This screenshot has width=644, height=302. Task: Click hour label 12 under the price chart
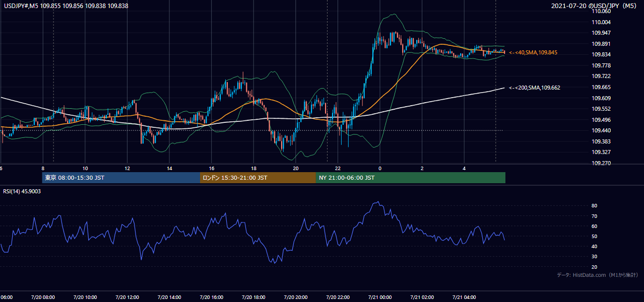click(x=127, y=168)
